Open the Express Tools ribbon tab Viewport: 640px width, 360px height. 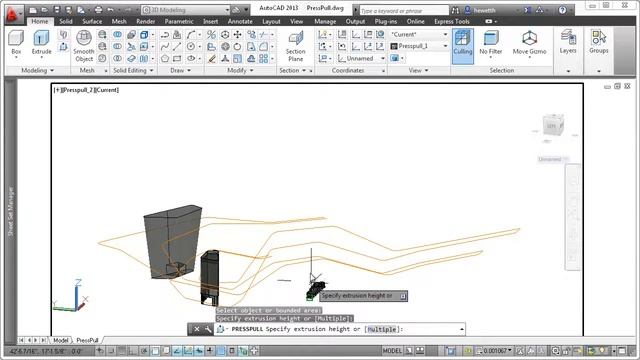click(x=451, y=21)
